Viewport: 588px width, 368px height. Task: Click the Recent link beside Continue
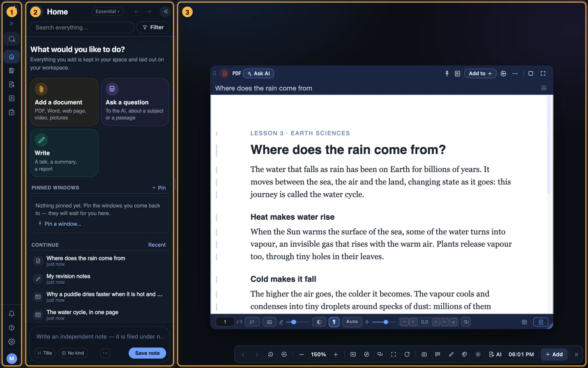pyautogui.click(x=157, y=245)
